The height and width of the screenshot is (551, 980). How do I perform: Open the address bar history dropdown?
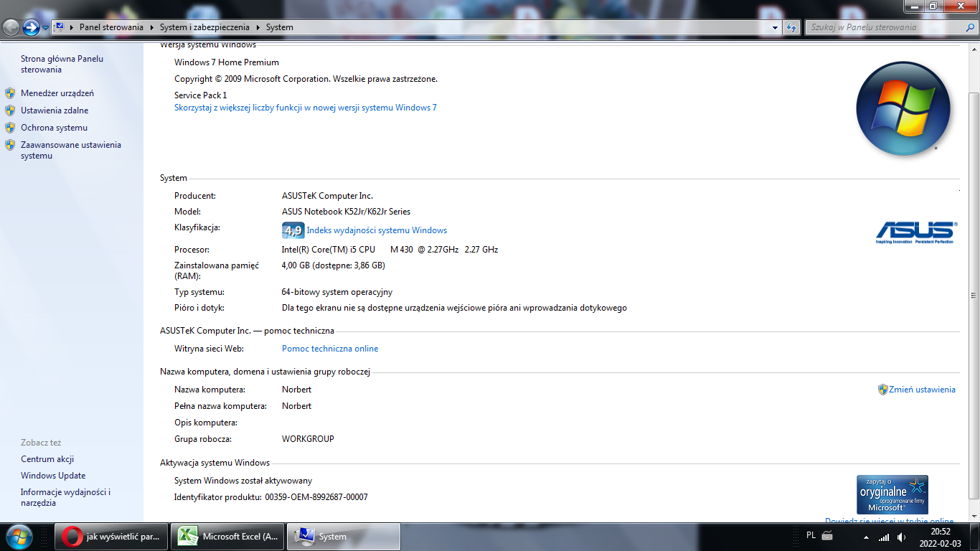tap(775, 27)
